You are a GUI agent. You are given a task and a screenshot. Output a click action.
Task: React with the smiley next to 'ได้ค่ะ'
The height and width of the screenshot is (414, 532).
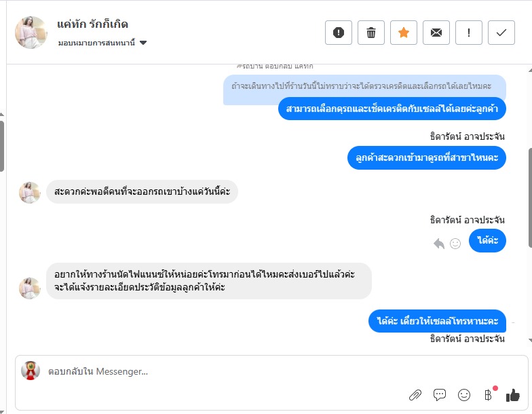coord(455,243)
